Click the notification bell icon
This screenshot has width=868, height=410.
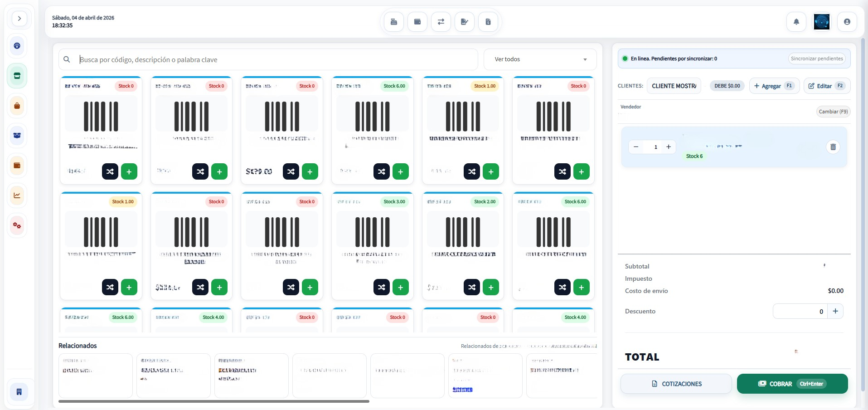[x=796, y=21]
